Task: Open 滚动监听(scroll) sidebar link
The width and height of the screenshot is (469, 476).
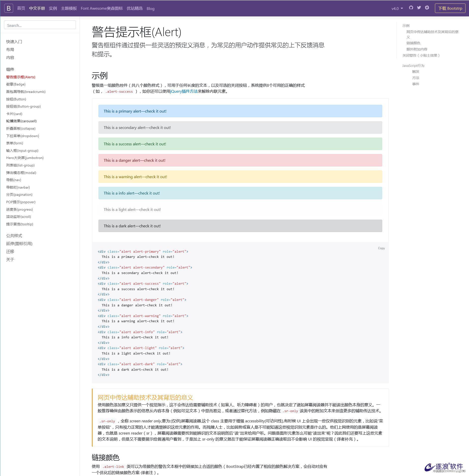Action: click(19, 217)
